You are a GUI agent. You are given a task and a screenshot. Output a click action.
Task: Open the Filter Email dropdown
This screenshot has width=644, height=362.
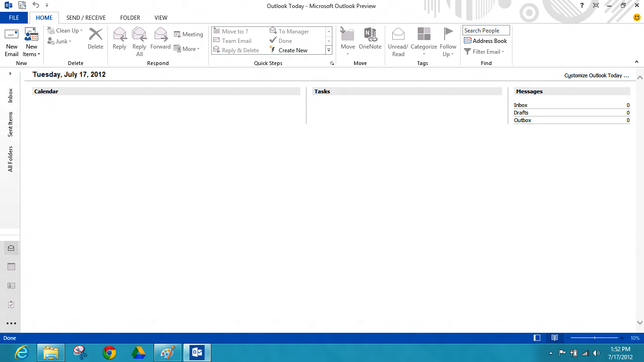coord(484,52)
